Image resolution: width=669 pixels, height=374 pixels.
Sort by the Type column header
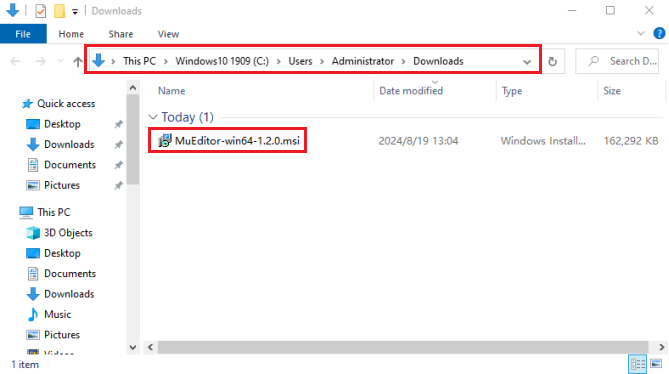512,91
